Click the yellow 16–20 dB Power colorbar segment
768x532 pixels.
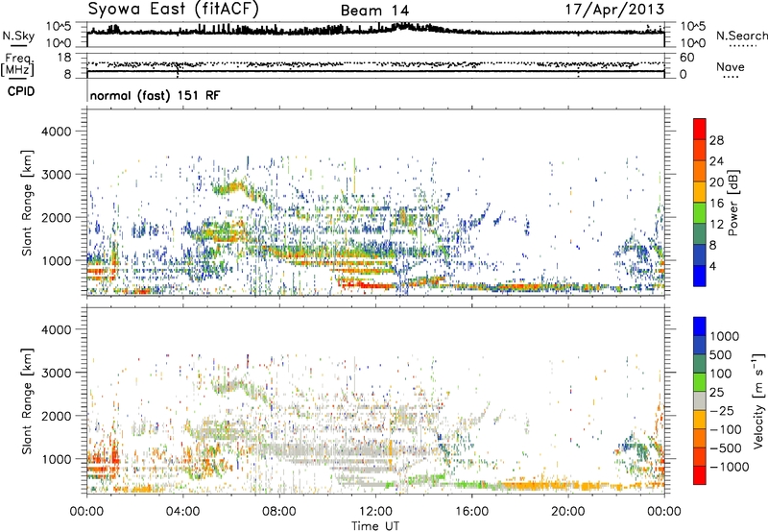[x=700, y=192]
